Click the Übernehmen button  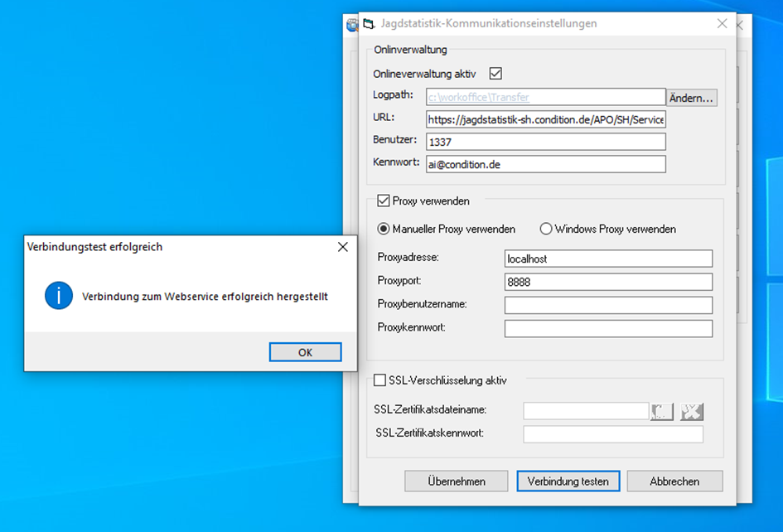[457, 481]
